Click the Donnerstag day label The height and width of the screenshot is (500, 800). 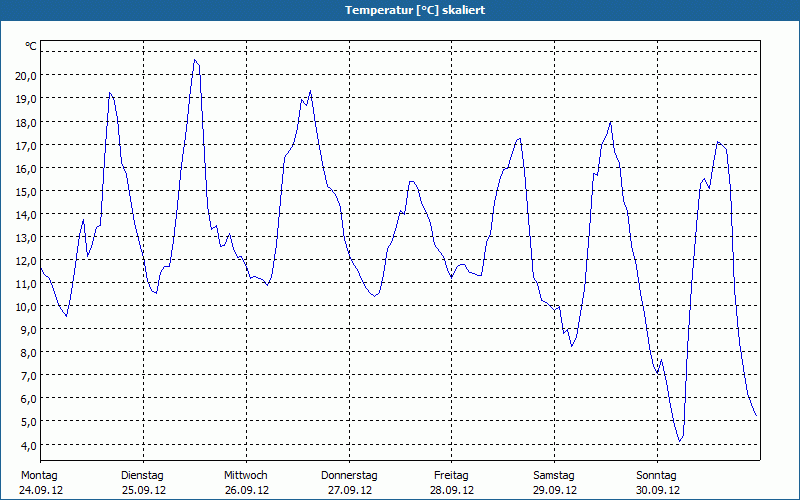coord(349,476)
